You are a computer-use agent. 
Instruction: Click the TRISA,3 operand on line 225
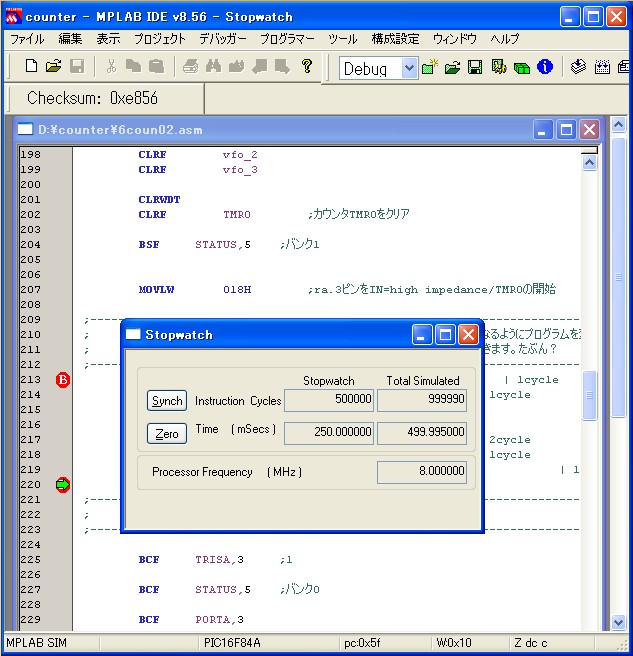tap(219, 560)
